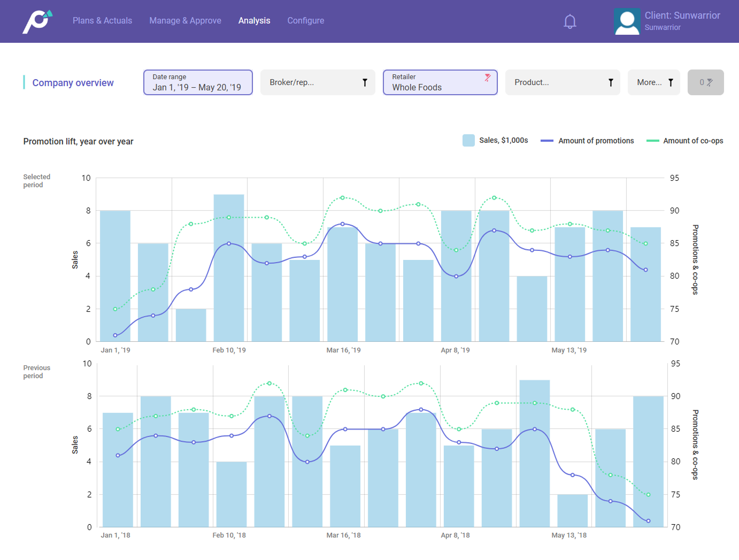This screenshot has height=560, width=739.
Task: Expand the Broker/rep dropdown
Action: [310, 82]
